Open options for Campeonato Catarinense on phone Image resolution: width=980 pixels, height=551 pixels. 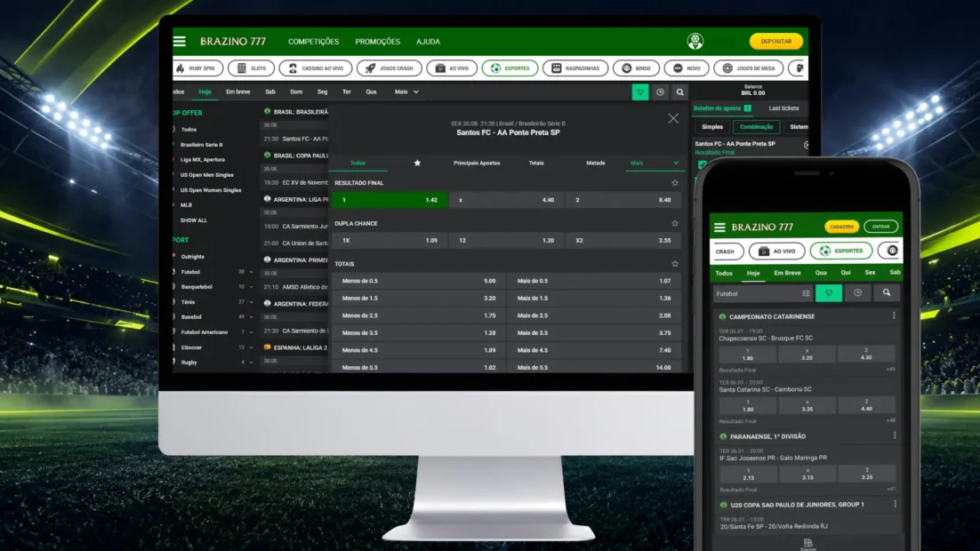(895, 316)
